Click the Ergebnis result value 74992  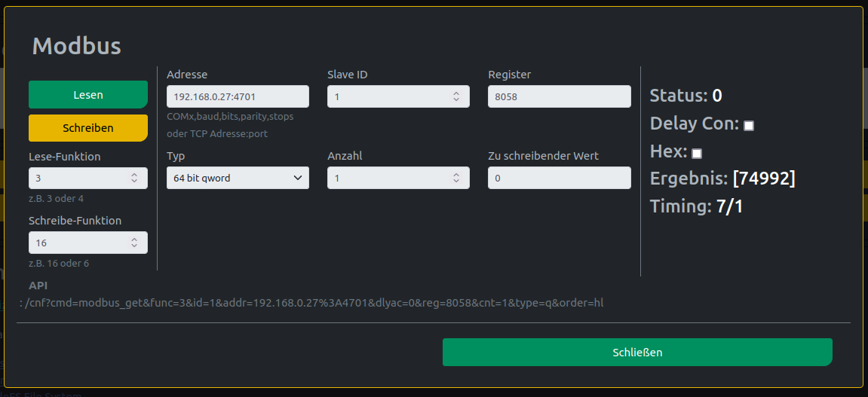(764, 178)
